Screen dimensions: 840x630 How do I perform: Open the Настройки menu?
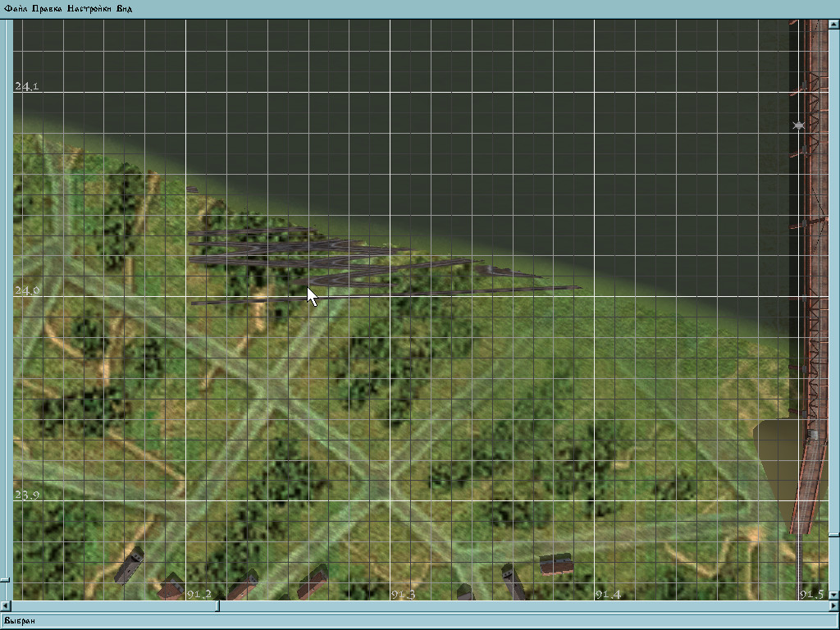(89, 8)
